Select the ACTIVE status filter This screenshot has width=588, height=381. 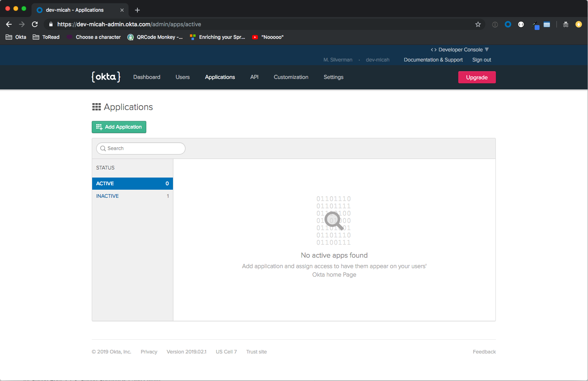[x=133, y=184]
